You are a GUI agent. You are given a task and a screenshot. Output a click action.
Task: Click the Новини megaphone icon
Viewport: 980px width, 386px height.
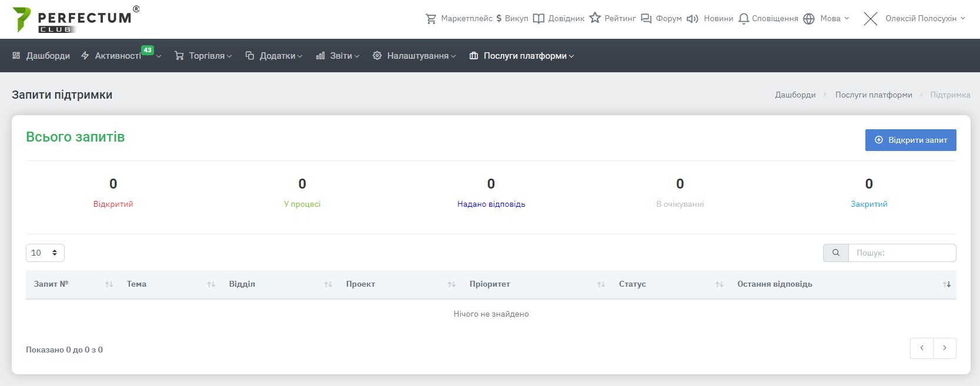click(x=693, y=19)
